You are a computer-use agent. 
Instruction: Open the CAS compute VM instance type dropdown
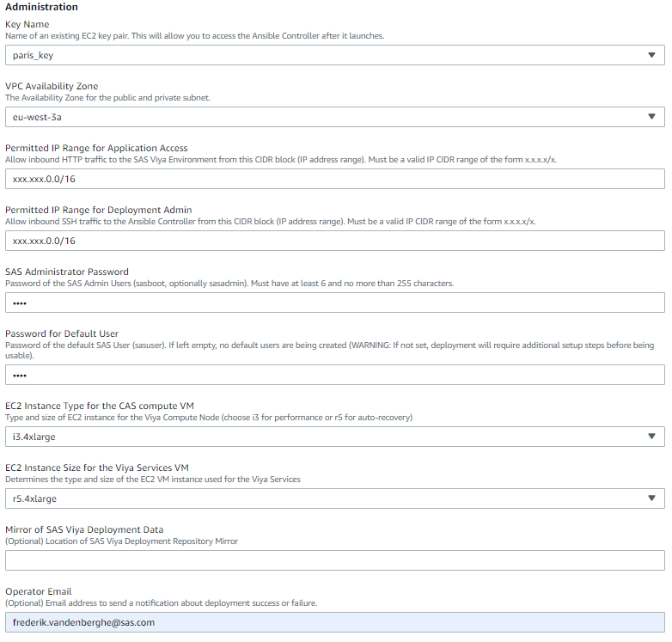(x=335, y=437)
